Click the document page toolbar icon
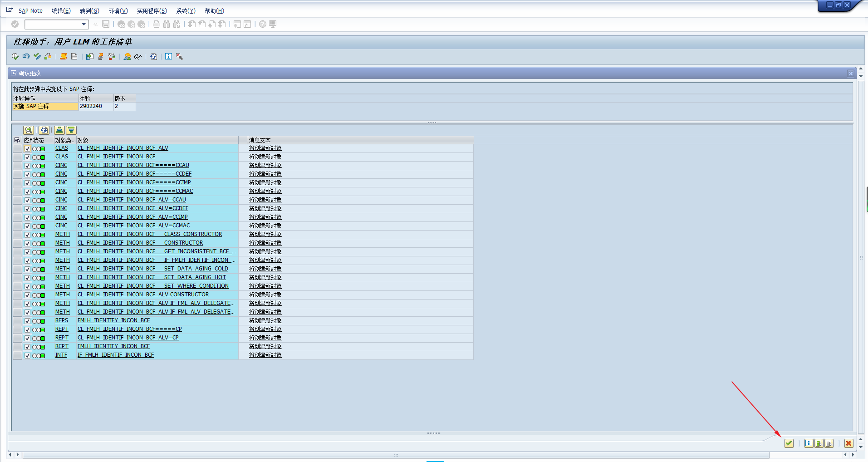This screenshot has width=868, height=462. pos(74,56)
